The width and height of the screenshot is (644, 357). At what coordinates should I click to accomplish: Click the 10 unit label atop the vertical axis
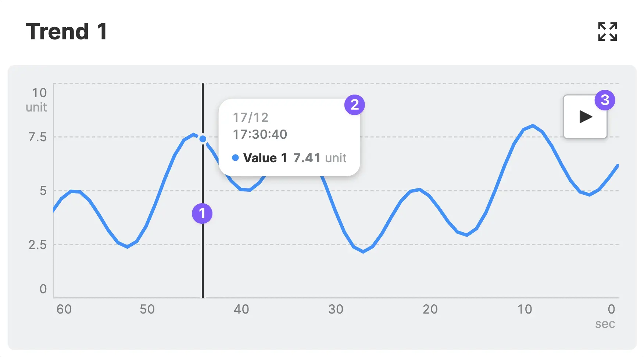37,99
